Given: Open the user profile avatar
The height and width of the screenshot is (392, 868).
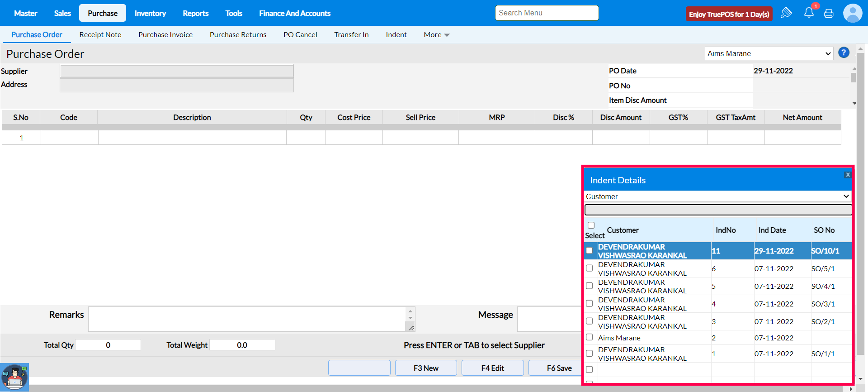Looking at the screenshot, I should coord(853,13).
